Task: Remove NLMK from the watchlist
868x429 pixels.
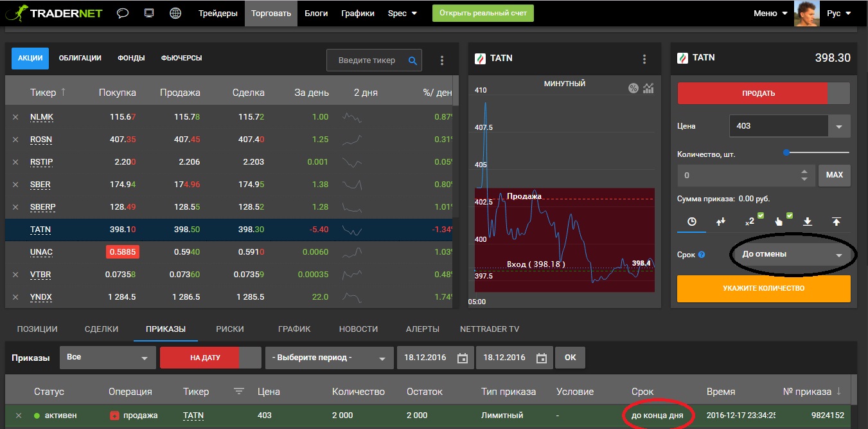Action: coord(15,117)
